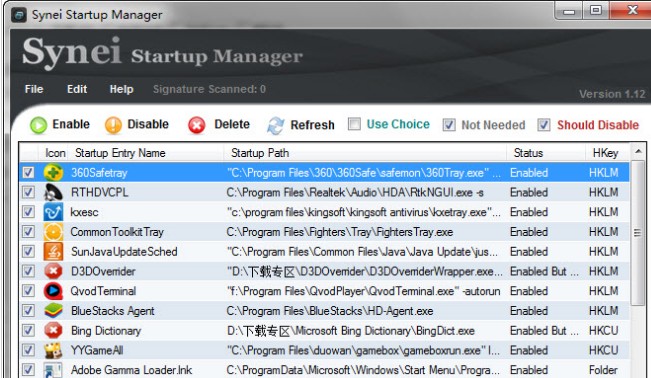This screenshot has height=378, width=651.
Task: Click the Refresh button label
Action: tap(312, 125)
